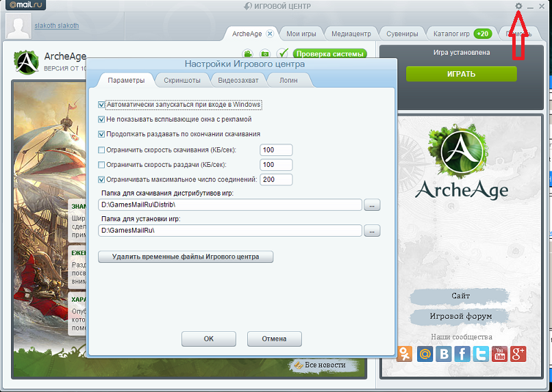Click the Игра установлена status text
This screenshot has width=552, height=392.
pos(462,53)
